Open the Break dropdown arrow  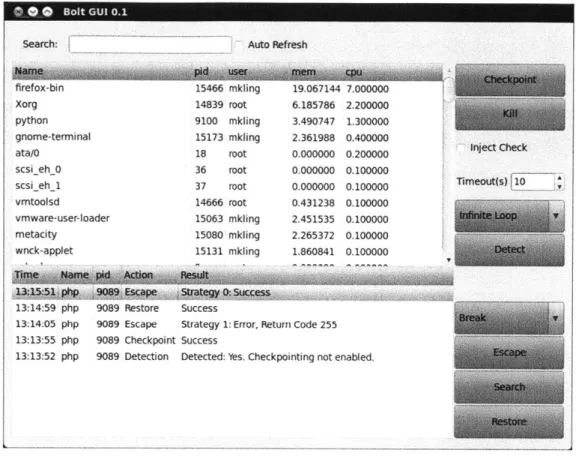pos(556,318)
